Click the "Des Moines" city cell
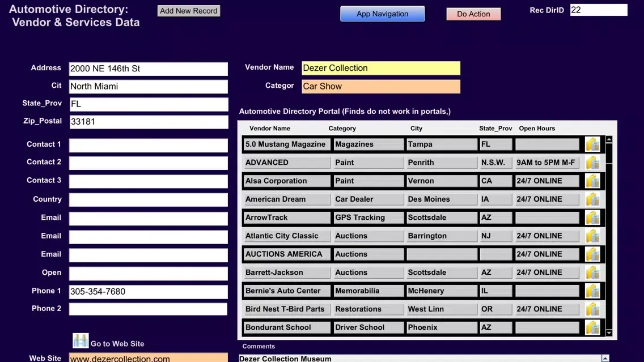 (x=442, y=199)
